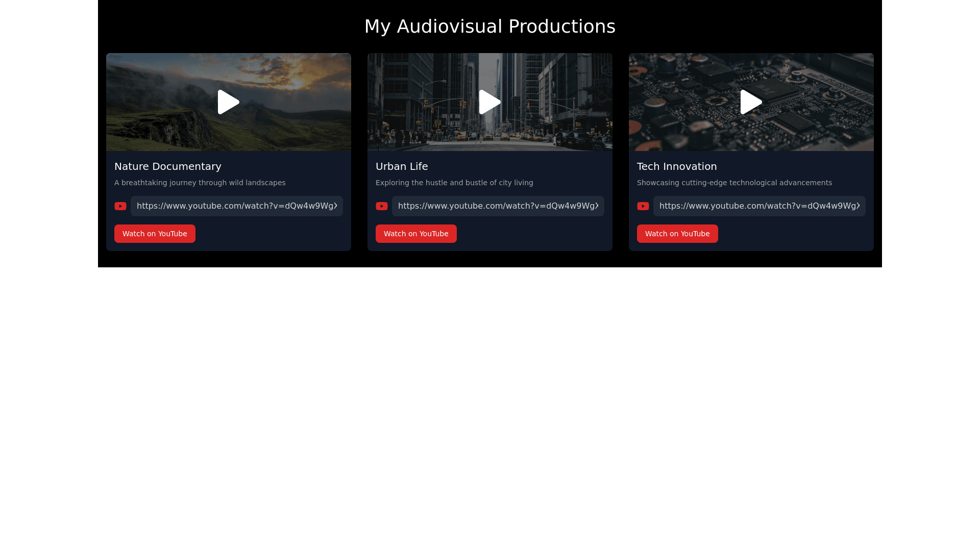Click the Urban Life title
980x551 pixels.
pyautogui.click(x=402, y=166)
